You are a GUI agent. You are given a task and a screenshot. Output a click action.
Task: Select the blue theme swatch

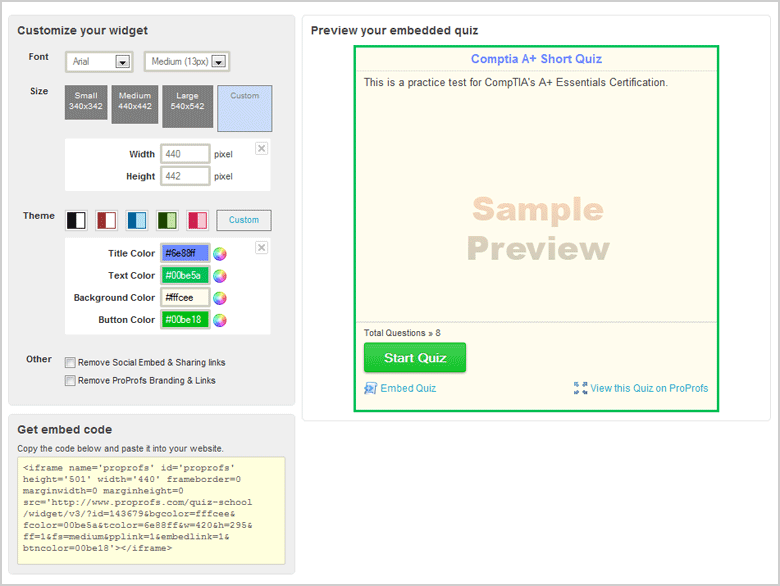[x=137, y=220]
